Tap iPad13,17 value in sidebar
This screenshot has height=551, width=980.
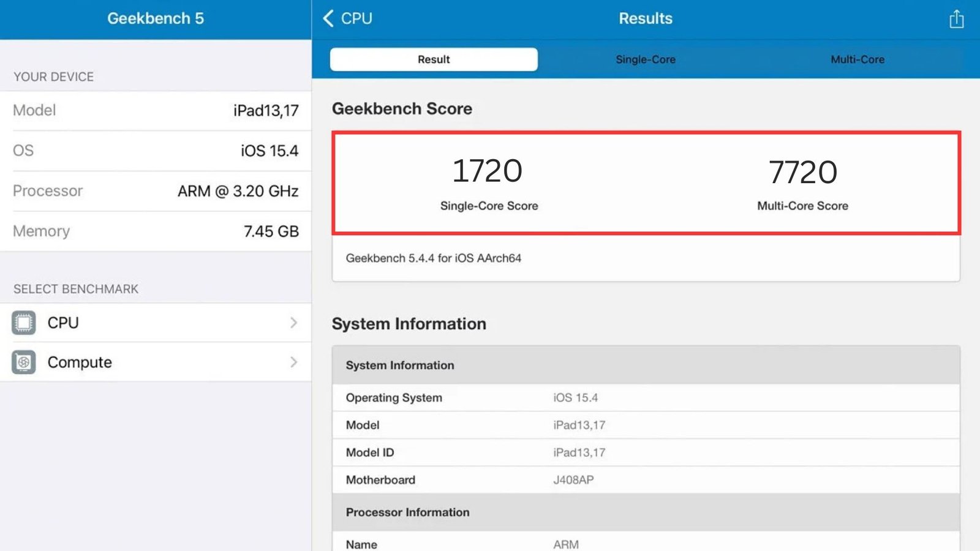point(266,111)
